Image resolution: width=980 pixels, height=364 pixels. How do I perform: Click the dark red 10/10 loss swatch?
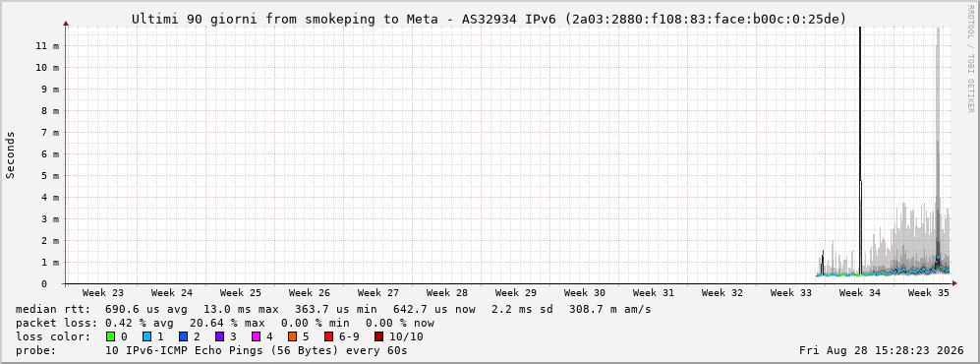point(378,337)
